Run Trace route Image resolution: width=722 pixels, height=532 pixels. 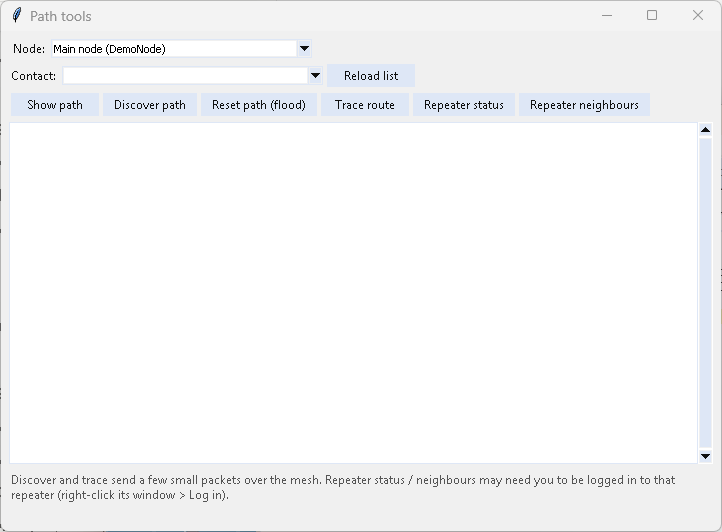365,105
